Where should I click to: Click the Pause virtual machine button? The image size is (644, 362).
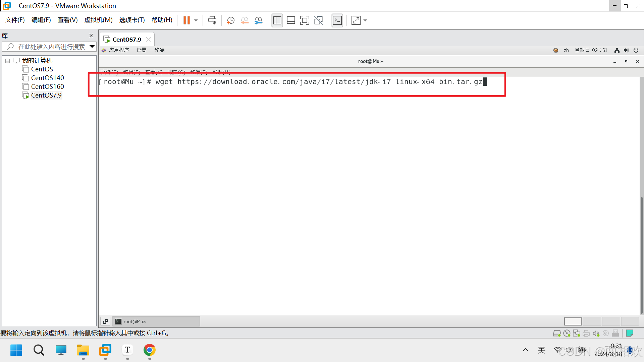[x=186, y=20]
